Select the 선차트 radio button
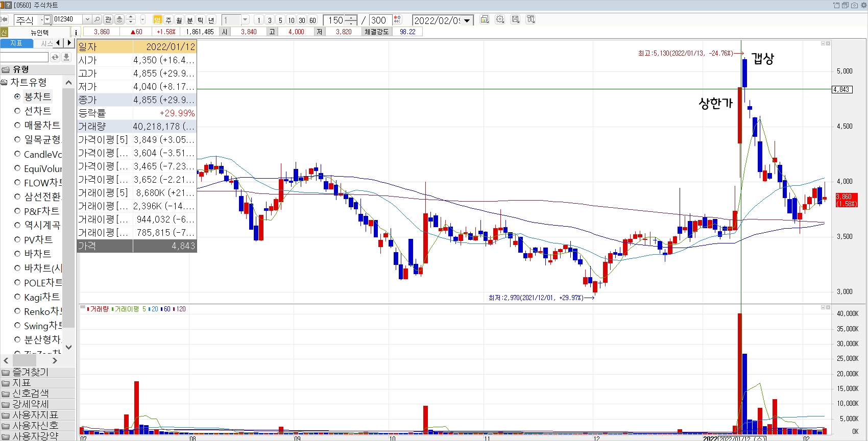 click(x=17, y=111)
